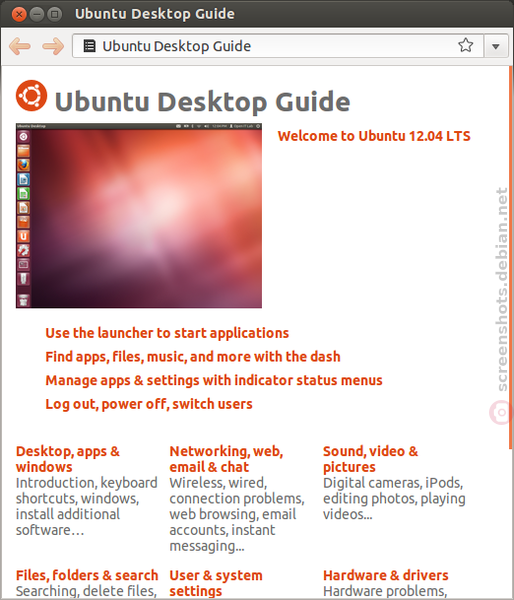Image resolution: width=514 pixels, height=600 pixels.
Task: Click the Ubuntu desktop screenshot thumbnail
Action: [139, 215]
